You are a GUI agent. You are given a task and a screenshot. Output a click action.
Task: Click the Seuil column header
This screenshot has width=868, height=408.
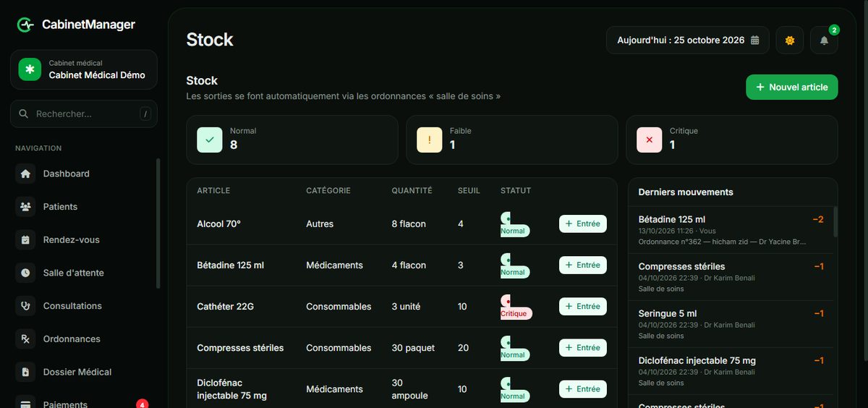pyautogui.click(x=469, y=191)
